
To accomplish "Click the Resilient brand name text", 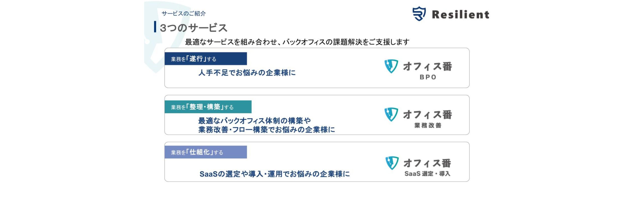I will 461,14.
